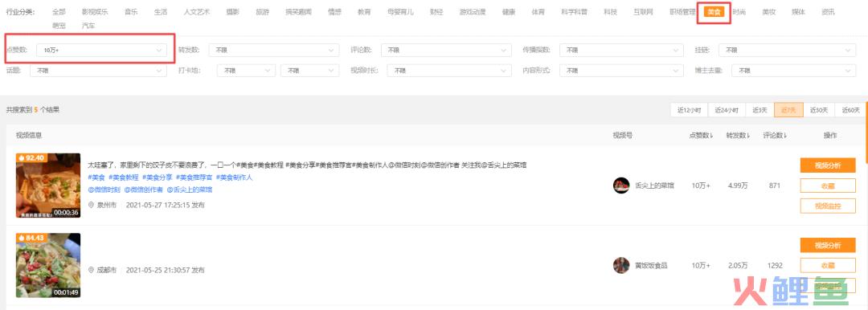Click 视频分析 for the 舌尖上的菜馆 video

828,165
